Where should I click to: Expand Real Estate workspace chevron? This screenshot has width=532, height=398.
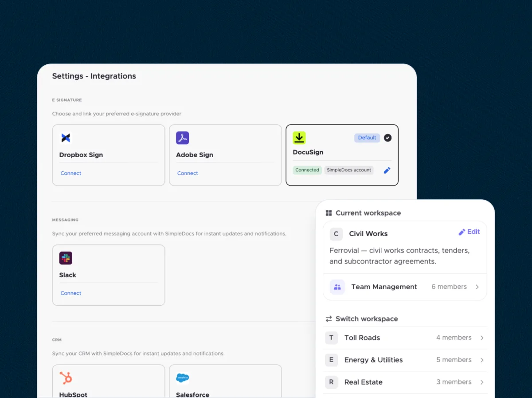pyautogui.click(x=482, y=382)
